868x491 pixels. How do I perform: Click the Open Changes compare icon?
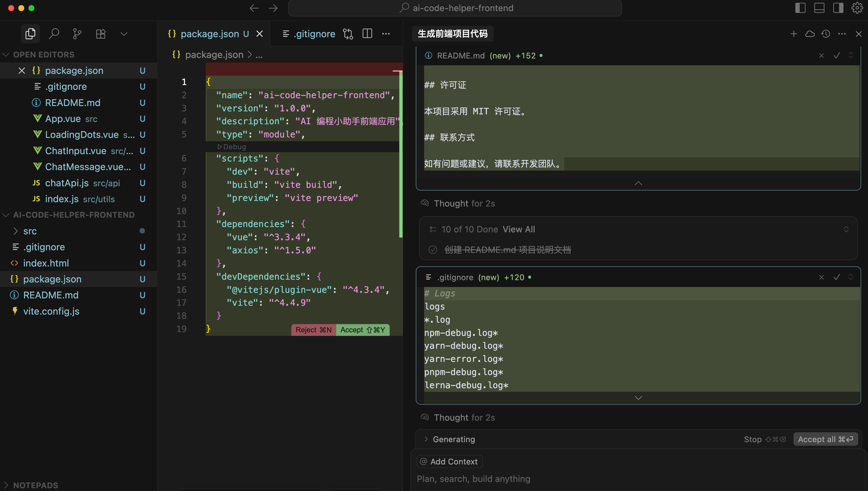tap(348, 34)
